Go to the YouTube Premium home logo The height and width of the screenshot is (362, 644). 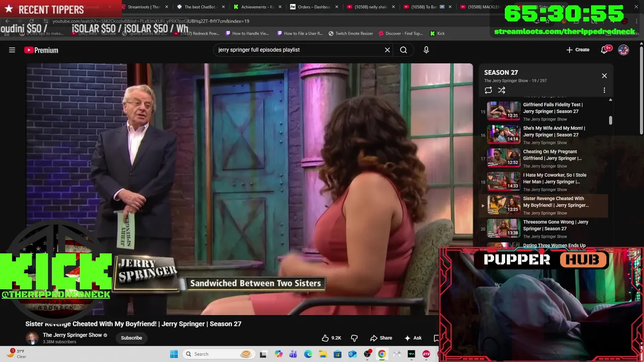(x=41, y=50)
